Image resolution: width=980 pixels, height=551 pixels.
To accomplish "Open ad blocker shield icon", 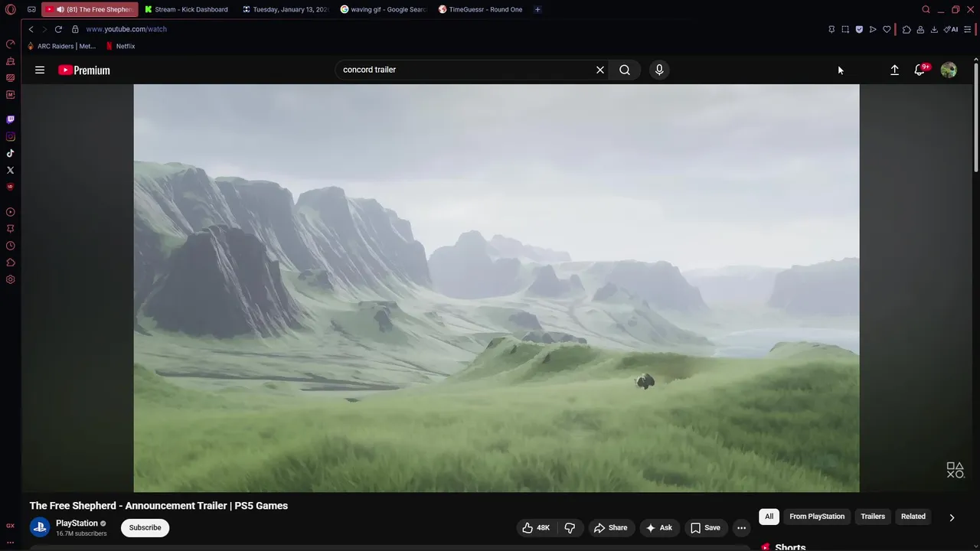I will point(859,29).
